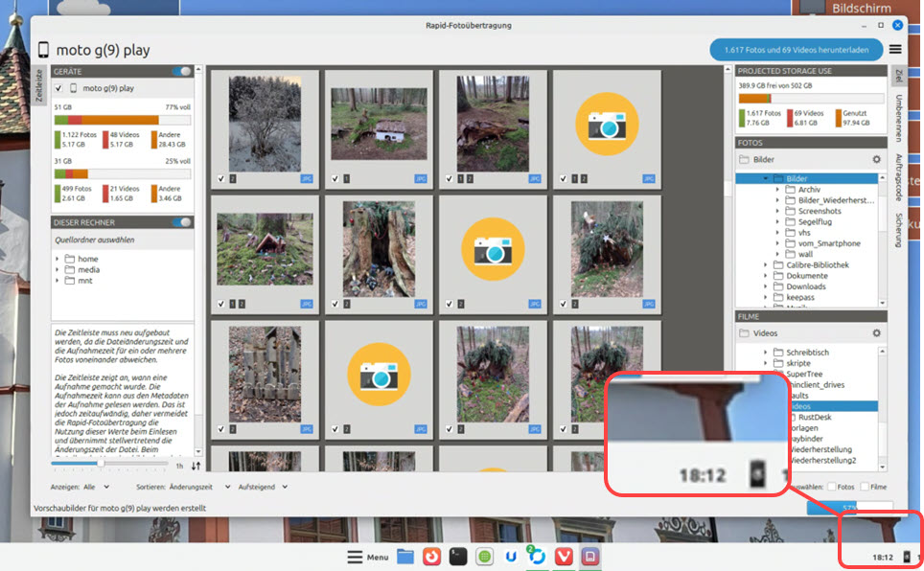Click the timeline sort arrows icon
This screenshot has width=924, height=571.
[196, 466]
